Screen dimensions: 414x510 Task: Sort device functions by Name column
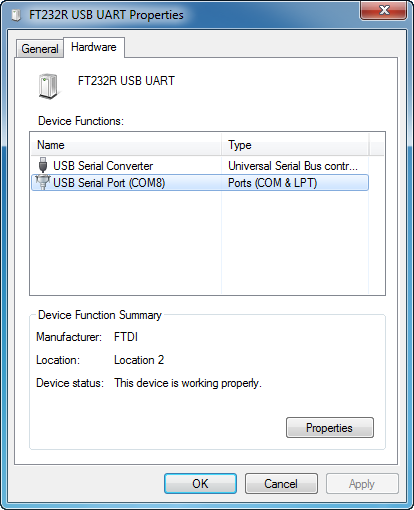coord(126,145)
